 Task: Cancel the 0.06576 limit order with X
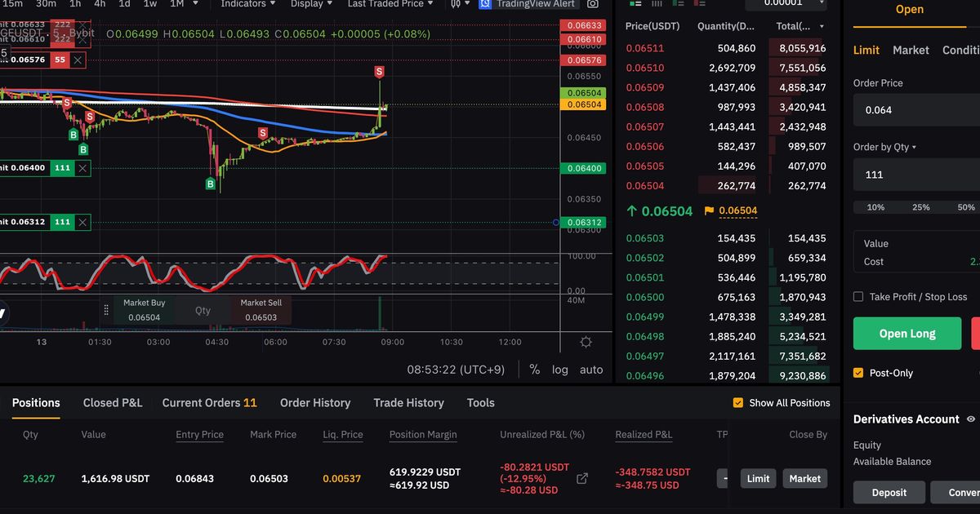pos(78,60)
